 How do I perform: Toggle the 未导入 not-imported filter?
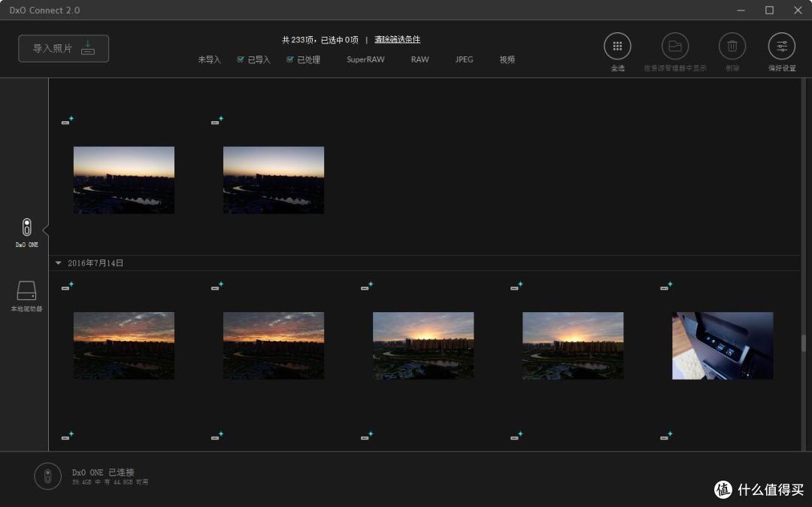click(209, 59)
